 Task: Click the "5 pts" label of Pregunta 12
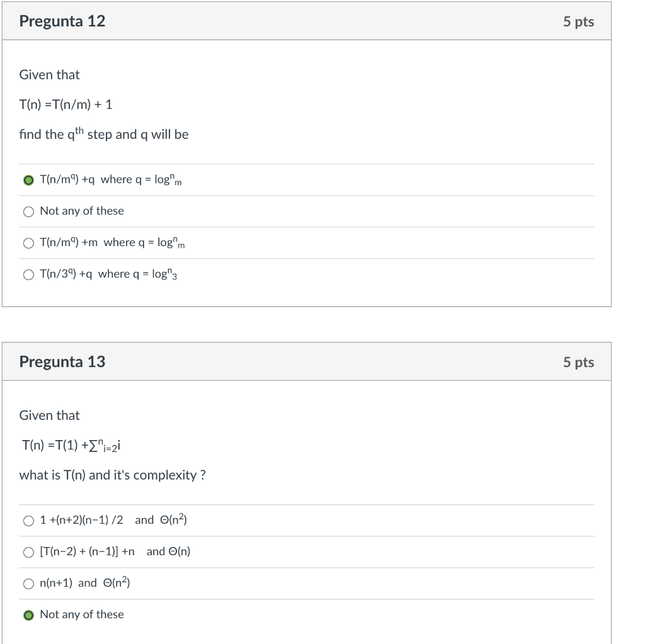point(578,22)
